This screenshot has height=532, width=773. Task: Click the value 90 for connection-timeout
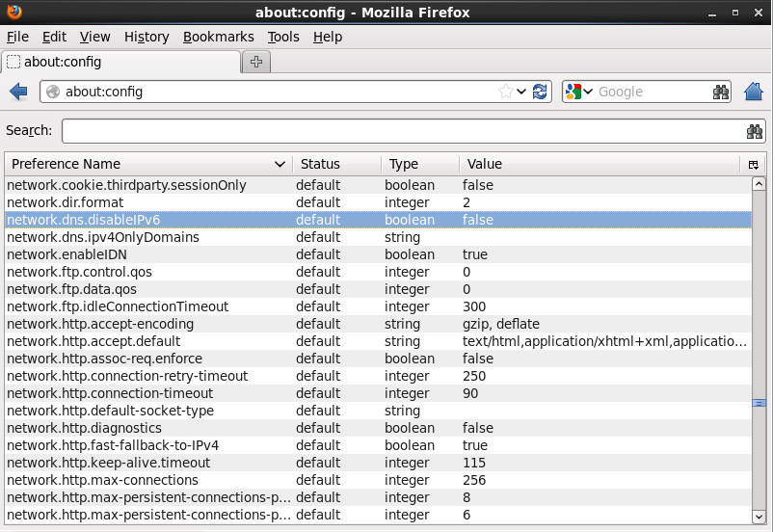point(470,393)
